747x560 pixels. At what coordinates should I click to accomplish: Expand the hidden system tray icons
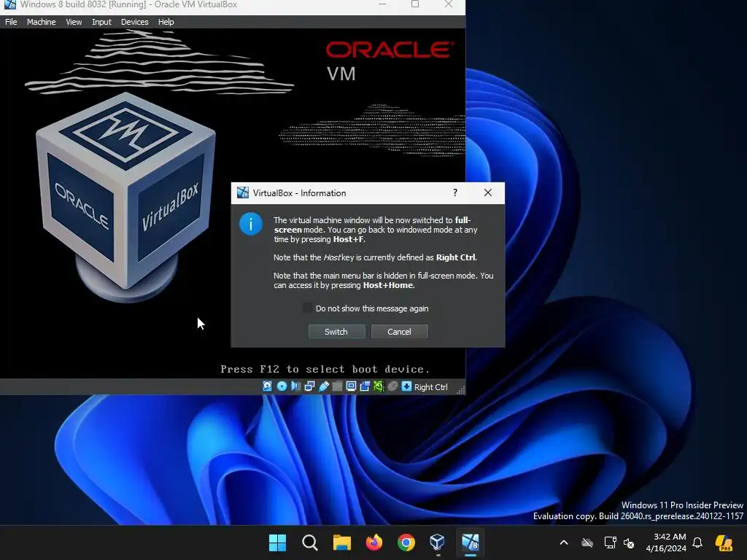point(564,542)
